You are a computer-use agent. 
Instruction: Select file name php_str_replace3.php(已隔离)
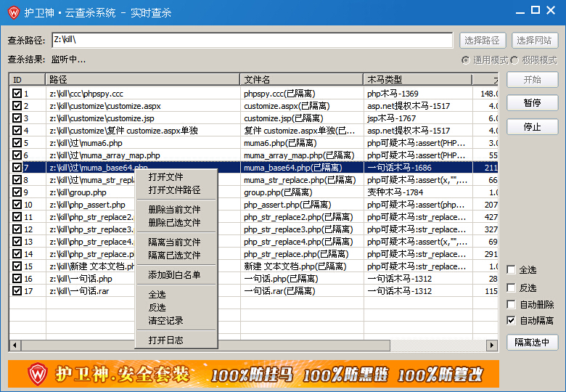click(298, 229)
